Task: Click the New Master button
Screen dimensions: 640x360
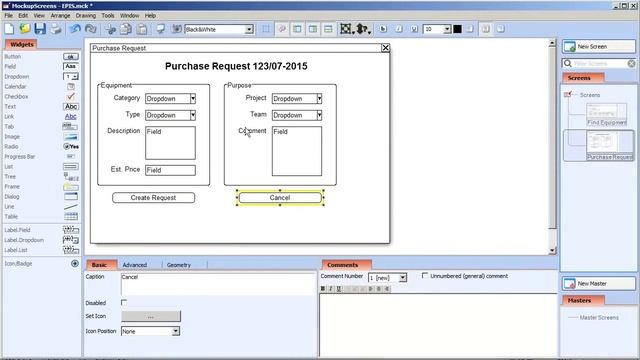Action: pos(599,283)
